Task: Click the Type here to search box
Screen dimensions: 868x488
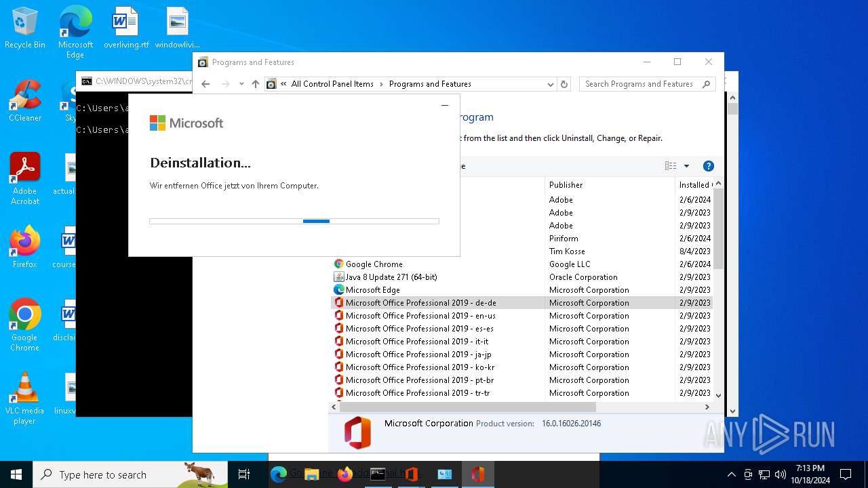Action: pos(130,474)
